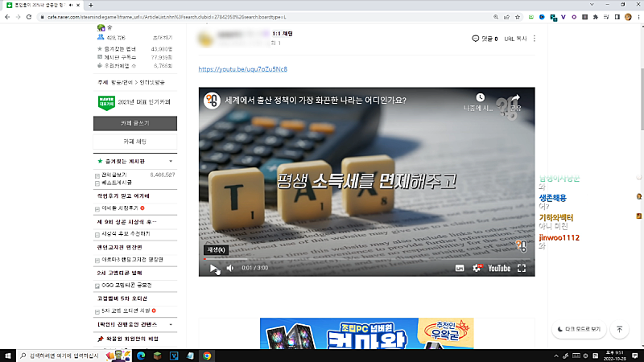Click the scroll-to-top arrow button
The image size is (644, 362).
click(619, 329)
